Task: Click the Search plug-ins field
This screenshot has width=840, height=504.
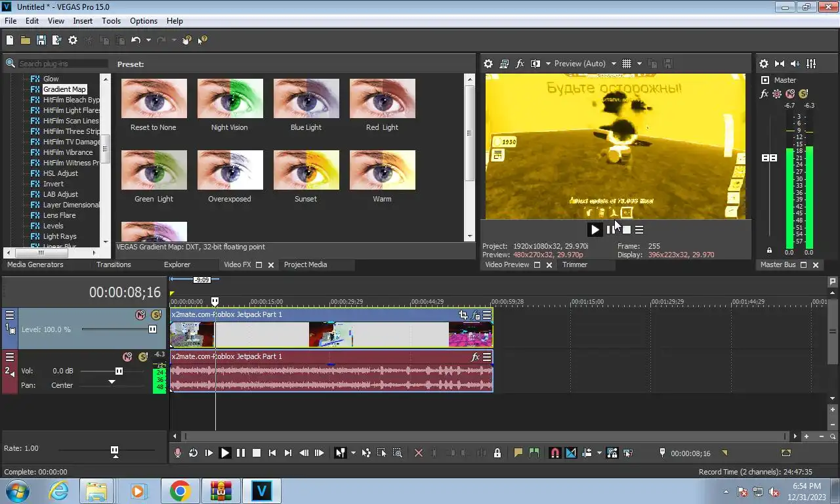Action: pyautogui.click(x=63, y=64)
